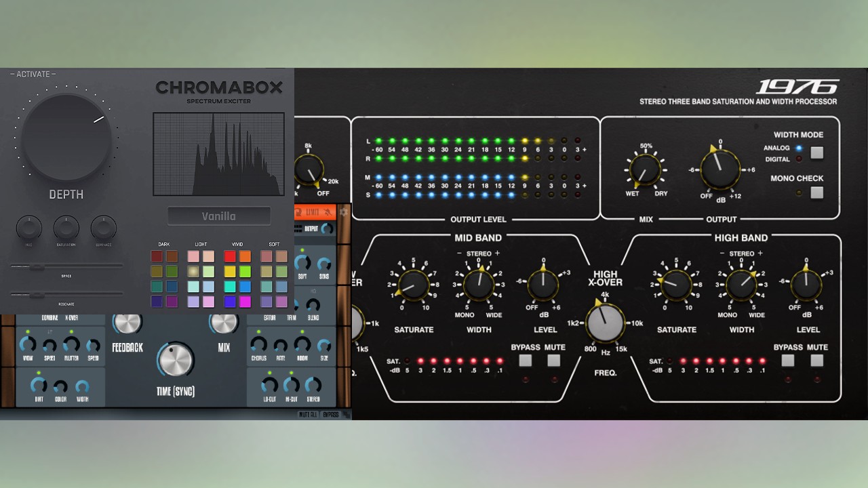This screenshot has width=868, height=488.
Task: Toggle the MONO CHECK button in 1976
Action: [x=816, y=192]
